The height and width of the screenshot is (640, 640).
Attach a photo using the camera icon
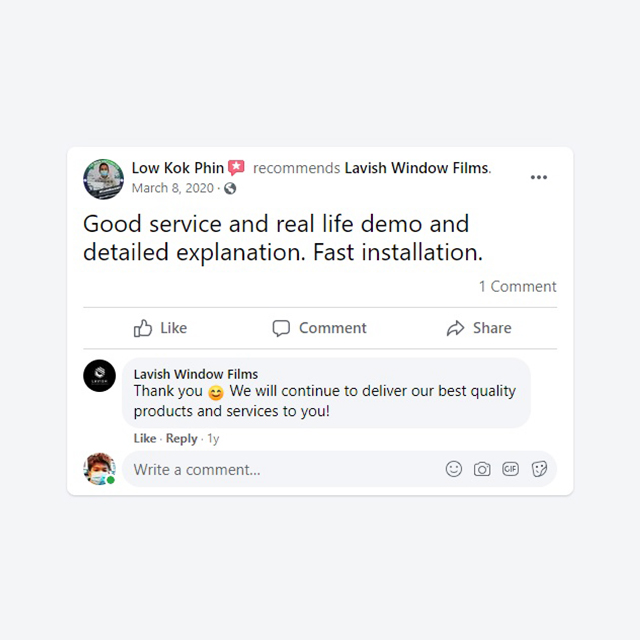(482, 469)
